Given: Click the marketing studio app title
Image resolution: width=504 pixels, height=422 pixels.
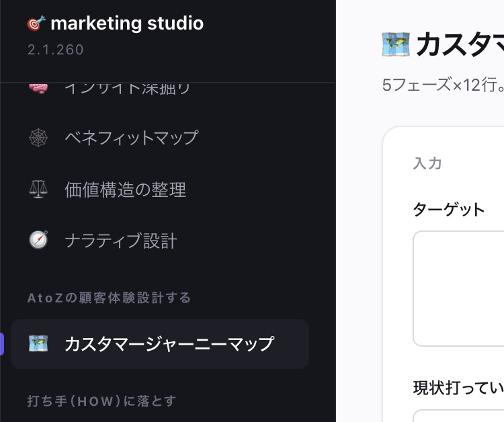Looking at the screenshot, I should click(127, 24).
